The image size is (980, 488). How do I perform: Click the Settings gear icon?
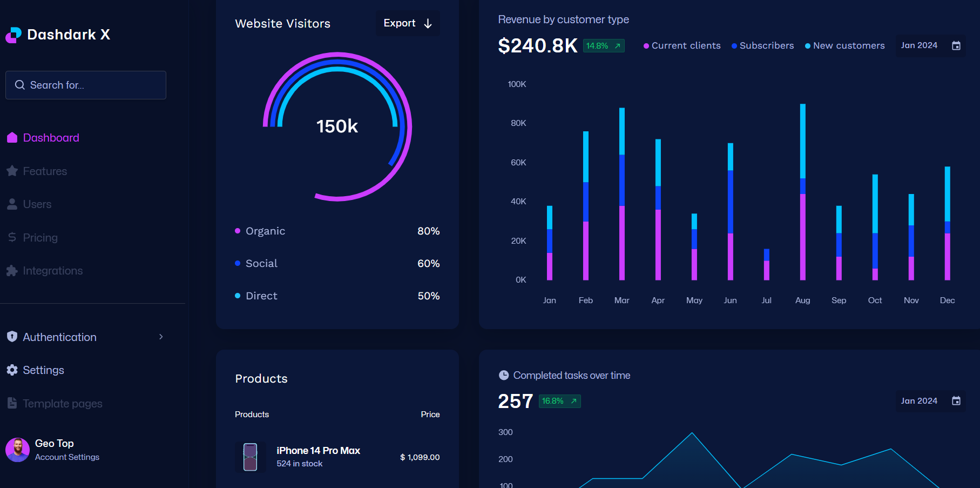tap(12, 370)
